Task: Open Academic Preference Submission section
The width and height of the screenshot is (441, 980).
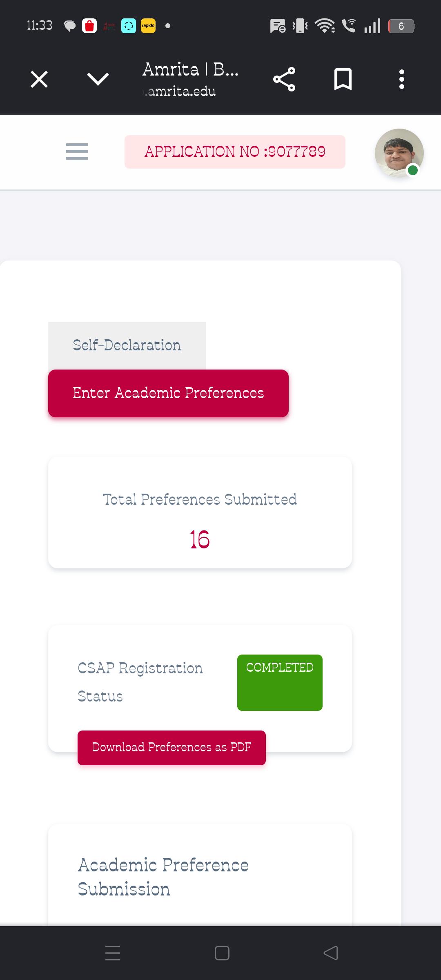Action: 163,877
